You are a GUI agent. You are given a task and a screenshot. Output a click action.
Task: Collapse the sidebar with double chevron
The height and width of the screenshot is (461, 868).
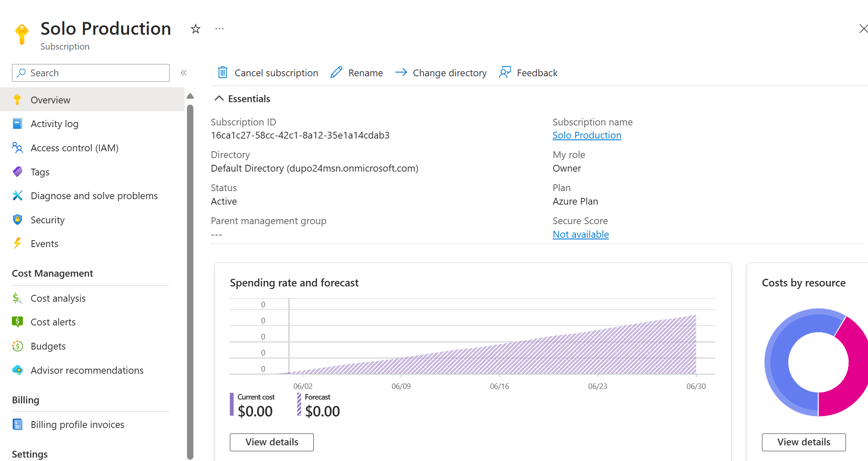[184, 73]
